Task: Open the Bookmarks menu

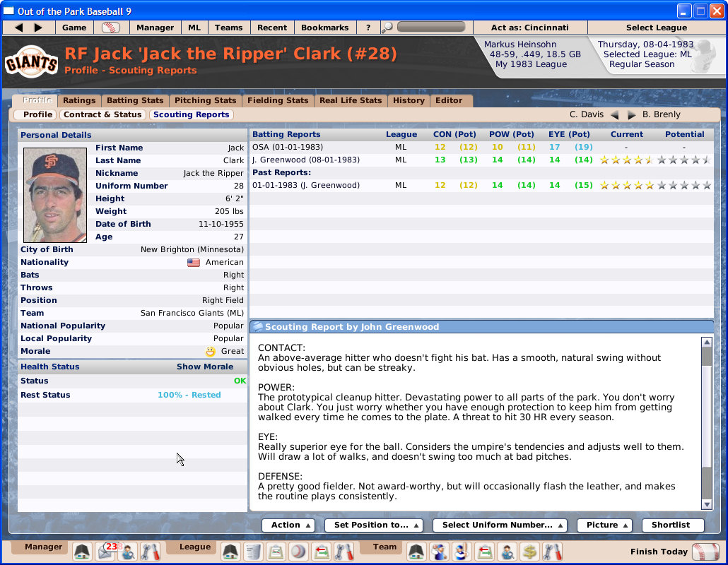Action: [325, 27]
